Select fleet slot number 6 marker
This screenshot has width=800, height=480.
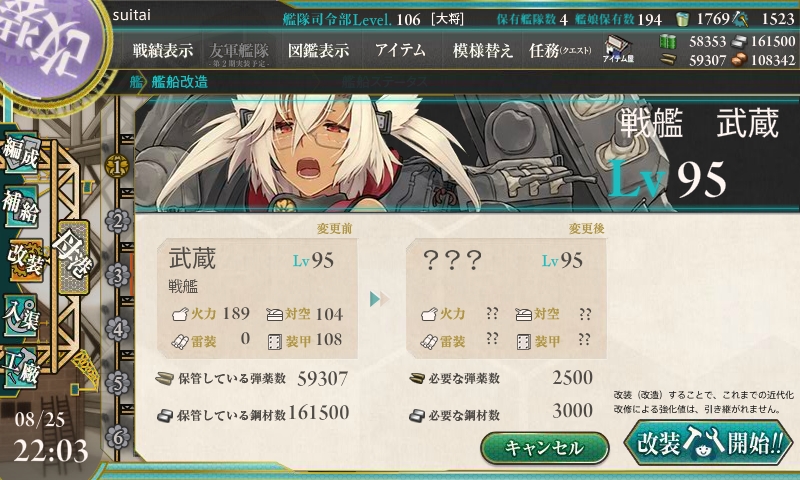pos(118,438)
